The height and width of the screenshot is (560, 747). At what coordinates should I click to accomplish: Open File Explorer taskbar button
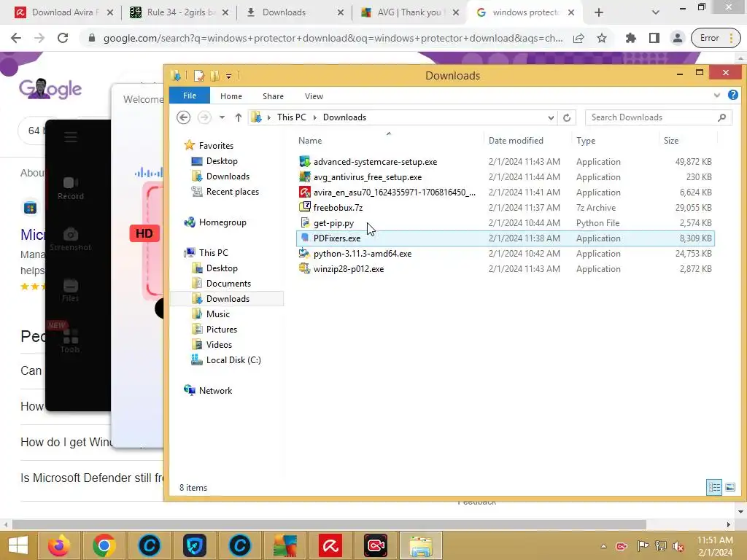[421, 545]
